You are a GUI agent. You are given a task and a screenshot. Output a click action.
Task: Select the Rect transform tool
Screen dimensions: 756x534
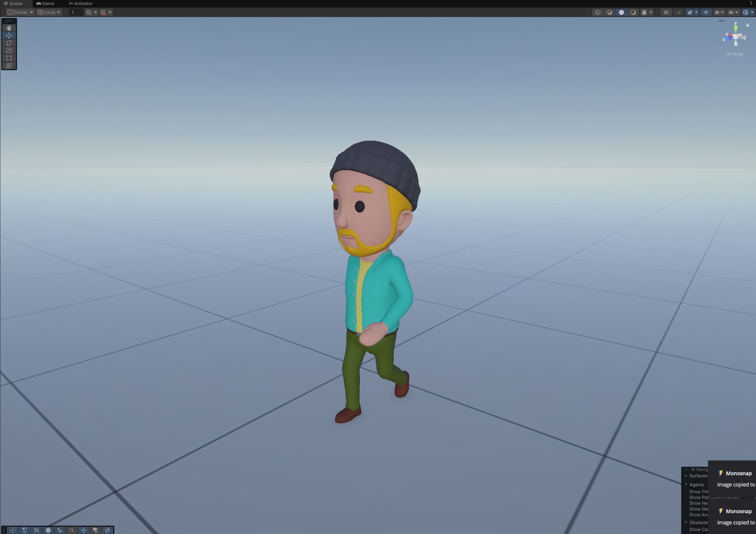coord(9,58)
